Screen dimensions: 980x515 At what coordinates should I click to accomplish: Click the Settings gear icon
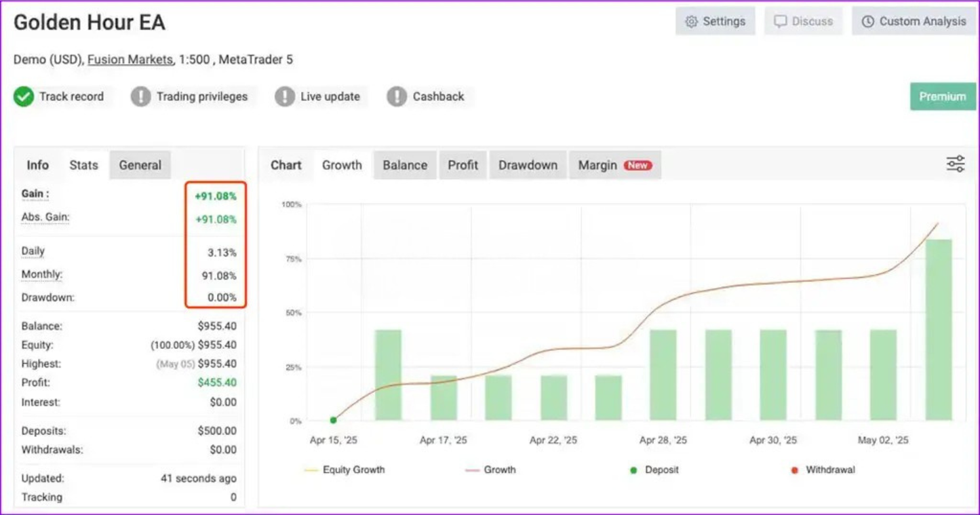click(691, 21)
